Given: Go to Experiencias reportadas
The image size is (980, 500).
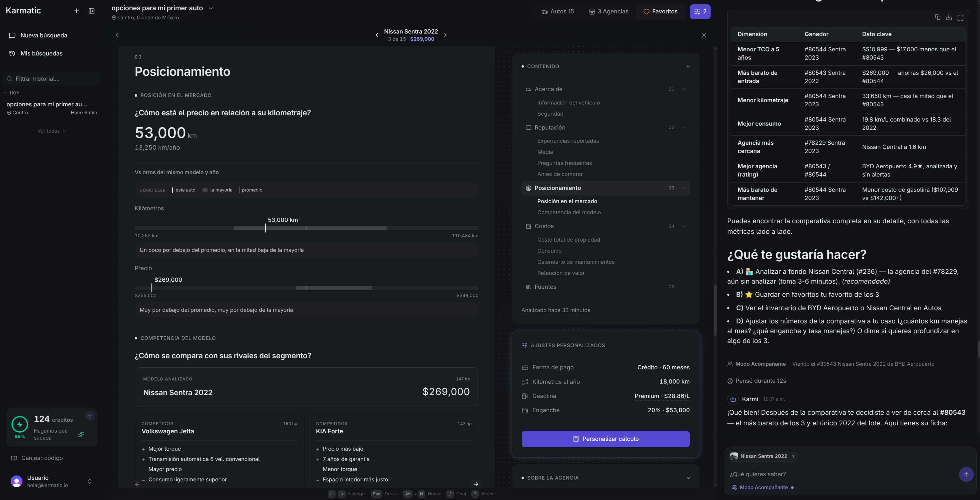Looking at the screenshot, I should [x=568, y=141].
